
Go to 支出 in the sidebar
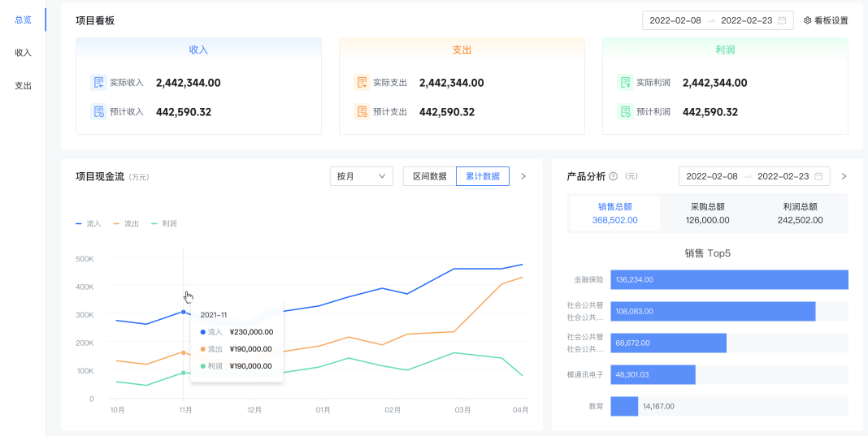coord(24,86)
